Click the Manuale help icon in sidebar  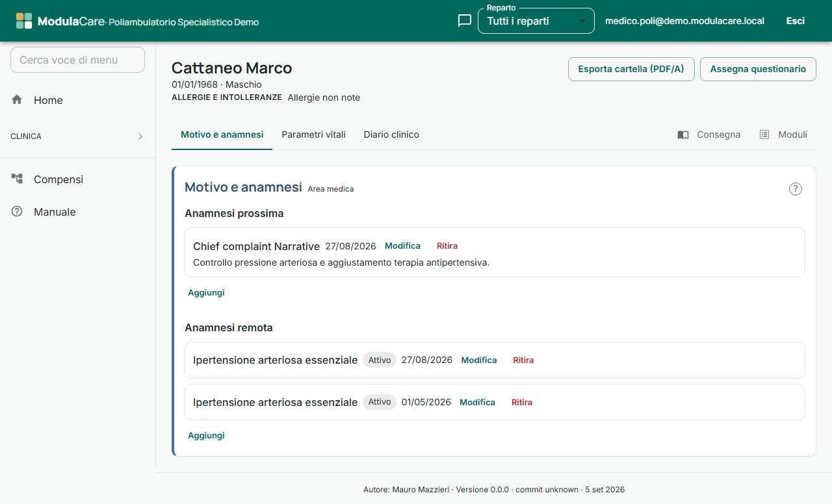click(x=17, y=211)
